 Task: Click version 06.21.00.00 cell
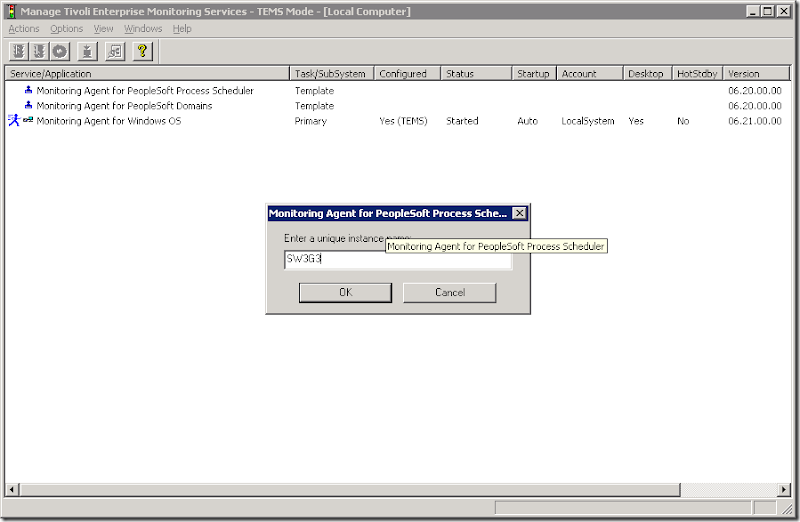point(755,121)
